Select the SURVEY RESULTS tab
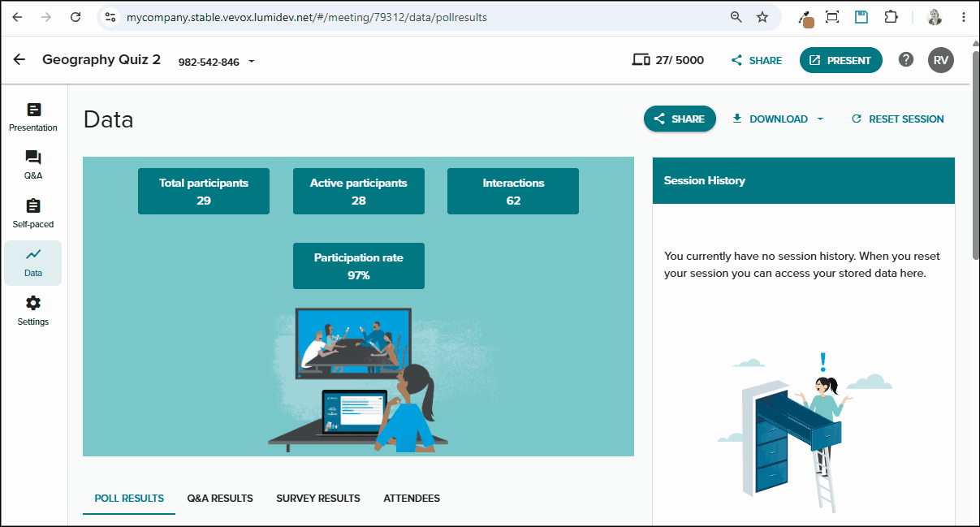 point(318,499)
